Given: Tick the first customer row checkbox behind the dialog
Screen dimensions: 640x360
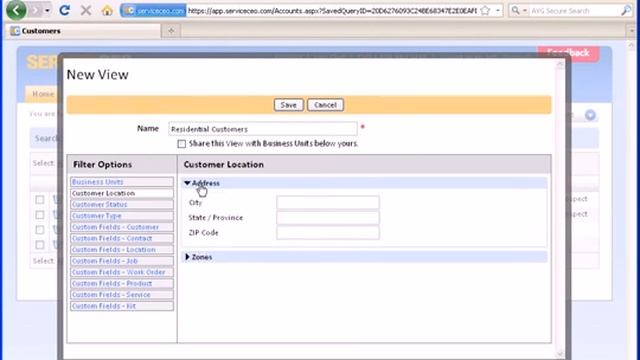Looking at the screenshot, I should pos(40,200).
